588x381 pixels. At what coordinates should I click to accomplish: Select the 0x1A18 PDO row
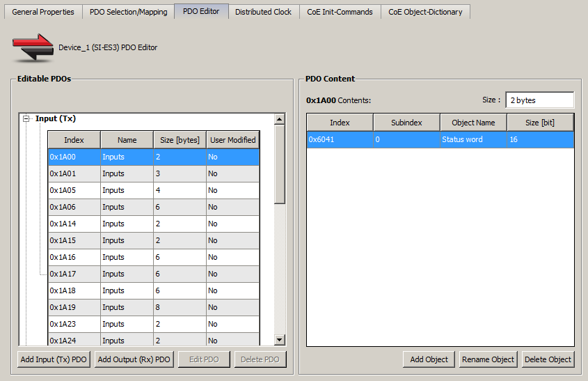(154, 290)
